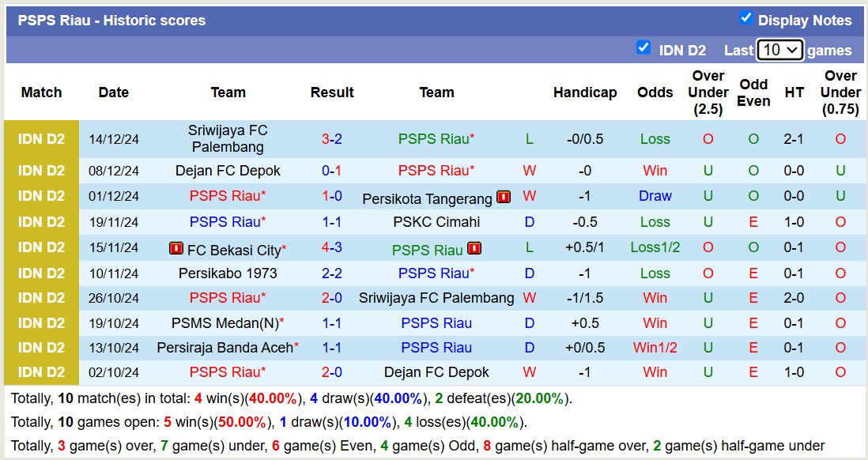The image size is (868, 460).
Task: Open Persiraja Banda Aceh team link
Action: 225,348
